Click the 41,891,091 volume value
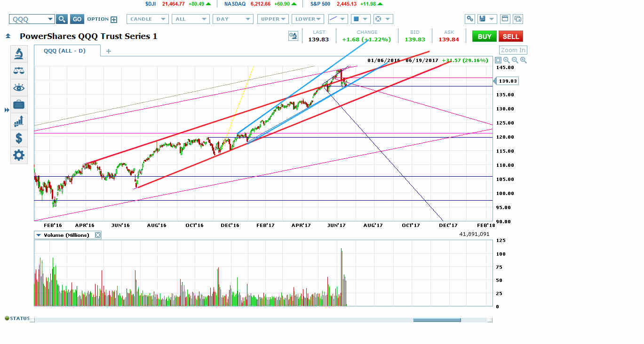Viewport: 644px width, 344px height. tap(476, 234)
